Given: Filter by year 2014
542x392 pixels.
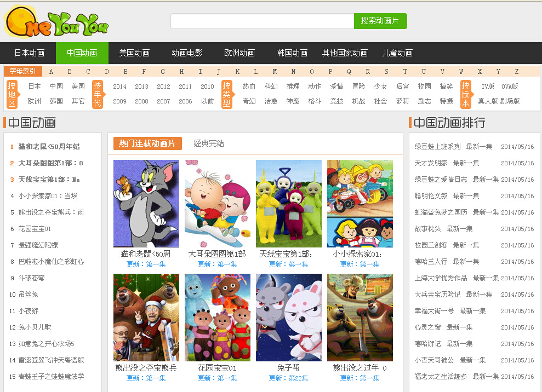Looking at the screenshot, I should coord(119,87).
